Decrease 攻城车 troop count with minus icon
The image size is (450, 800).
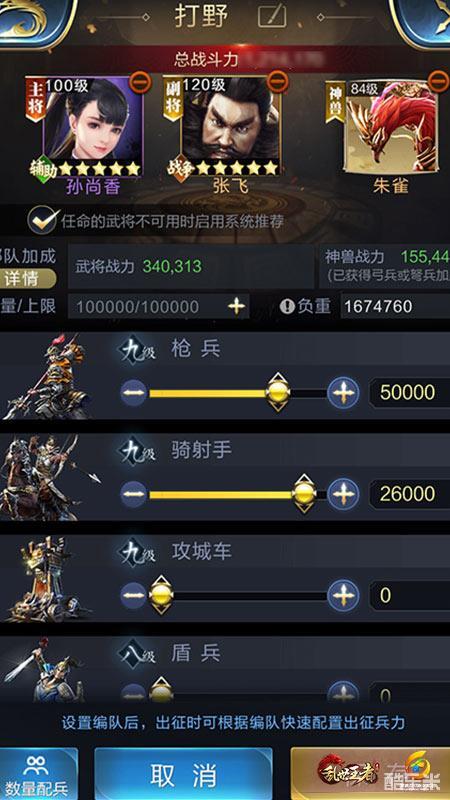click(x=134, y=595)
